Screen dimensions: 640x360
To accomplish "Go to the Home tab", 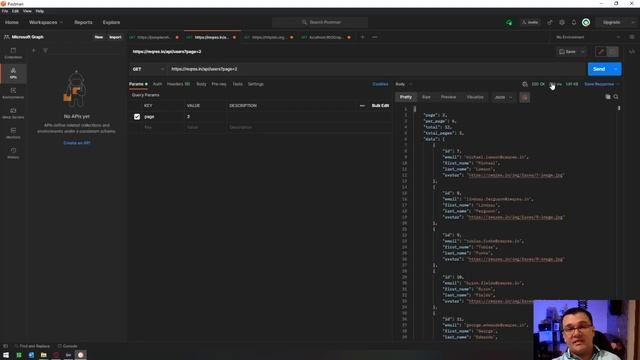I will (x=12, y=22).
